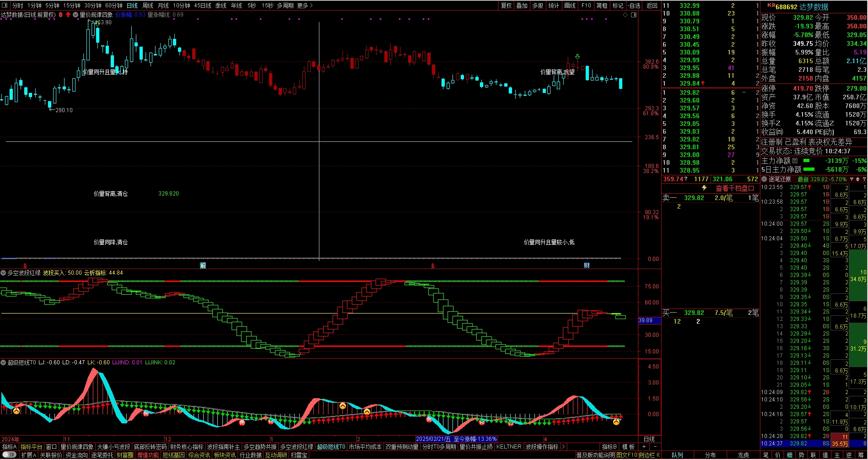
Task: Switch to the 分时 intraday tab
Action: [x=17, y=5]
